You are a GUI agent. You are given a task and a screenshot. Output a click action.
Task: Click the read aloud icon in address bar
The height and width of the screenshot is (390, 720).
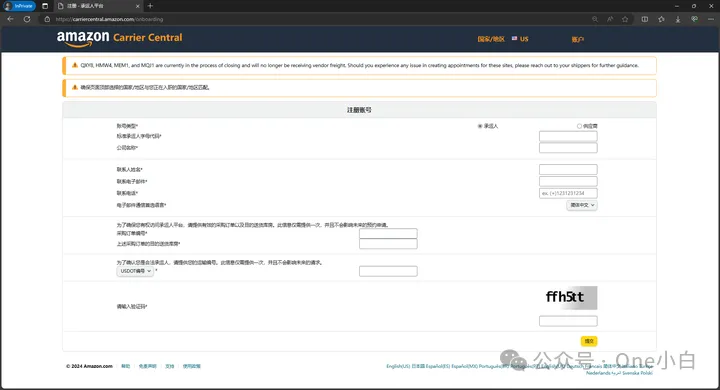click(610, 19)
